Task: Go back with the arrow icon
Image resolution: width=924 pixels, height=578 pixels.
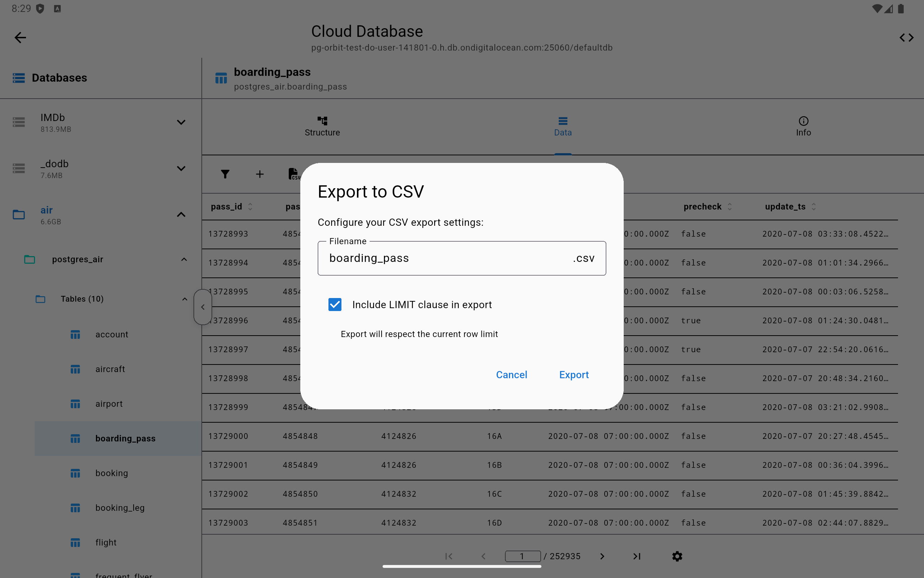Action: [x=20, y=38]
